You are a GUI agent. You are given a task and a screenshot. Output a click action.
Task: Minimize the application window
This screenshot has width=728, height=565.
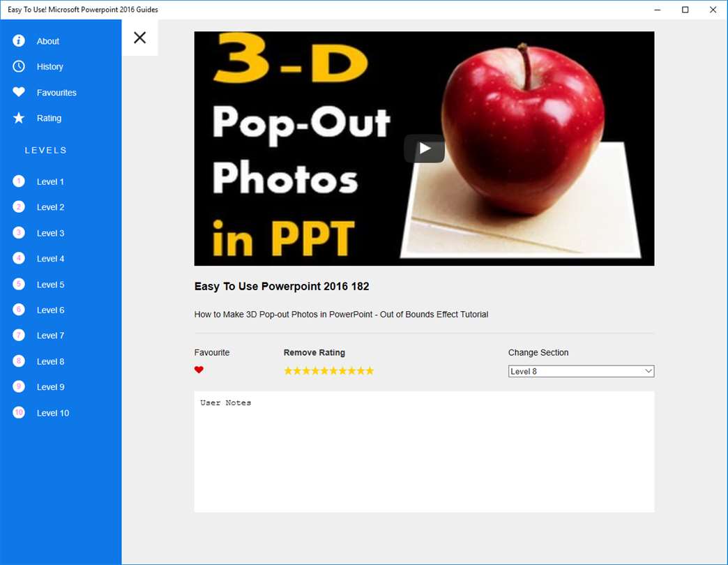pos(657,10)
